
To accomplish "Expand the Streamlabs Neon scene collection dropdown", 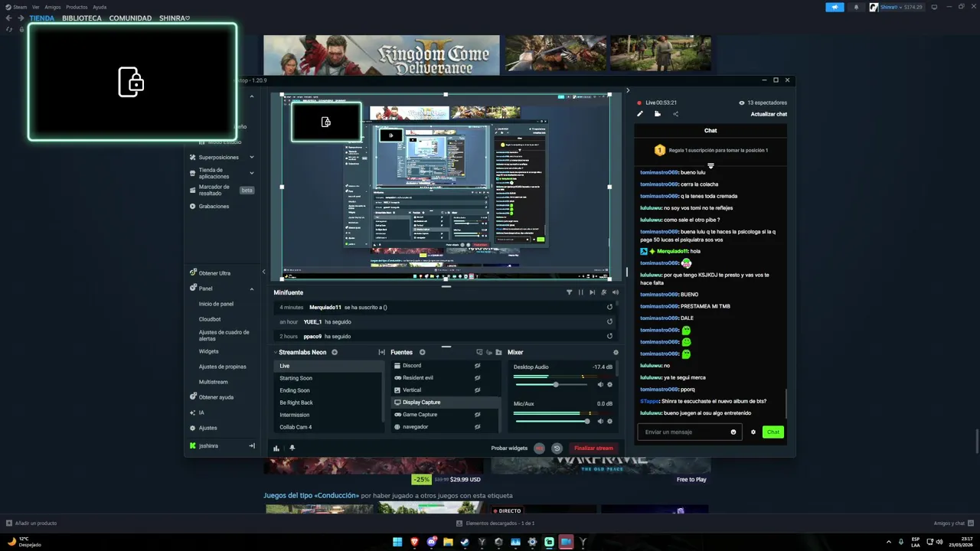I will point(276,352).
